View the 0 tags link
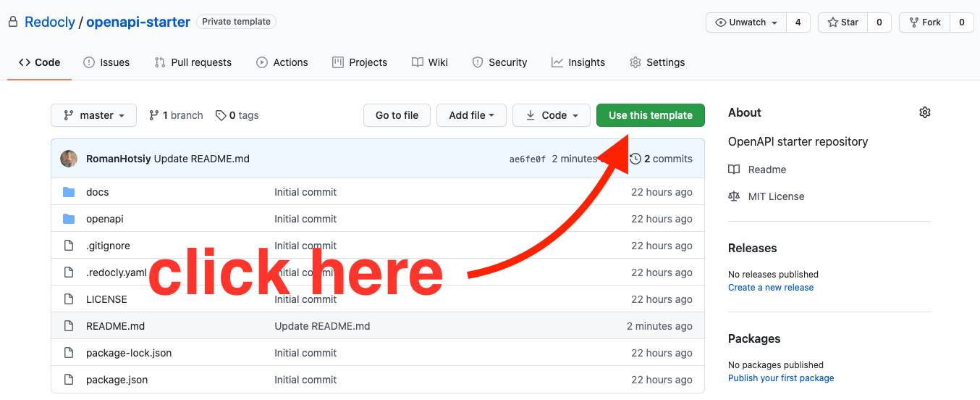 click(x=237, y=115)
